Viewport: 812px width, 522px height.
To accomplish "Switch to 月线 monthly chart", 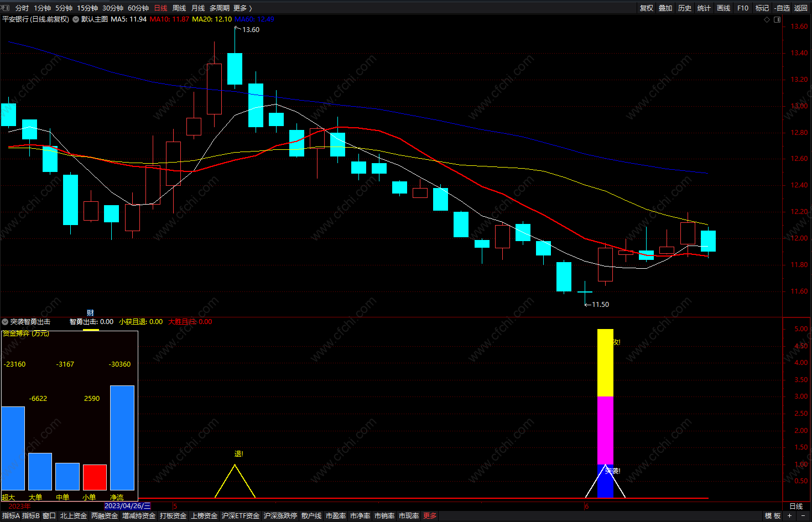I will [198, 8].
